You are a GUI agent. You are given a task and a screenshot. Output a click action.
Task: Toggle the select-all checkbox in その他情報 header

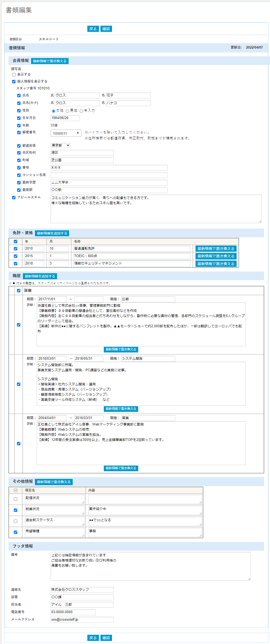[x=15, y=490]
